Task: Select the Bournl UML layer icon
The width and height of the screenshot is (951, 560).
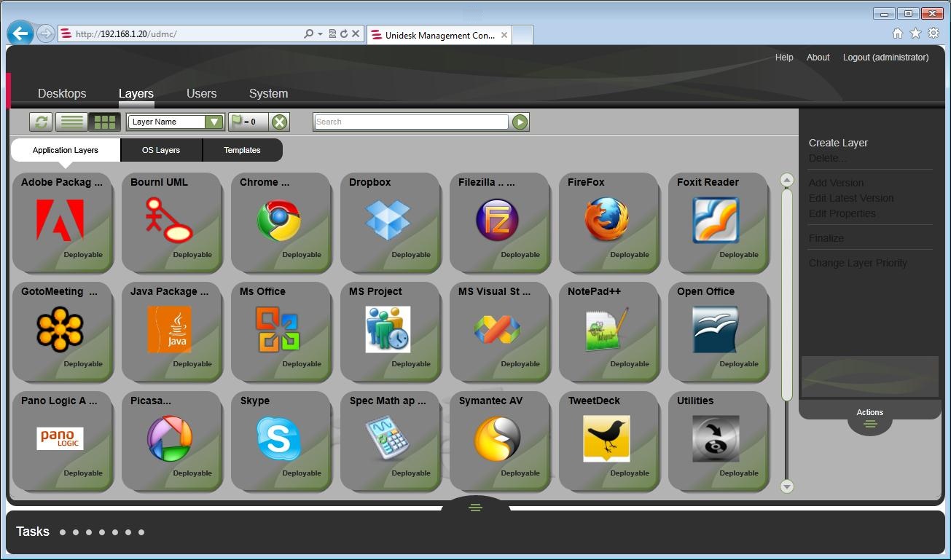Action: tap(169, 220)
